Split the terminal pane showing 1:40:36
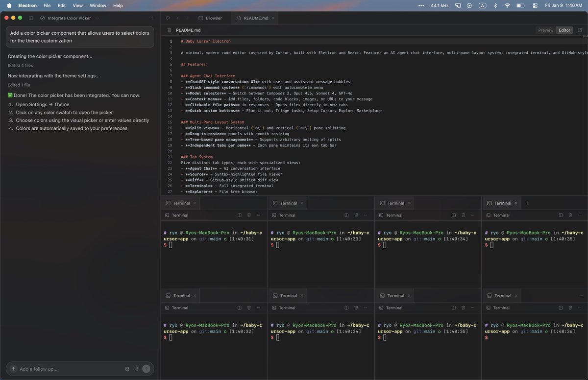Screen dimensions: 588x380 pyautogui.click(x=561, y=308)
